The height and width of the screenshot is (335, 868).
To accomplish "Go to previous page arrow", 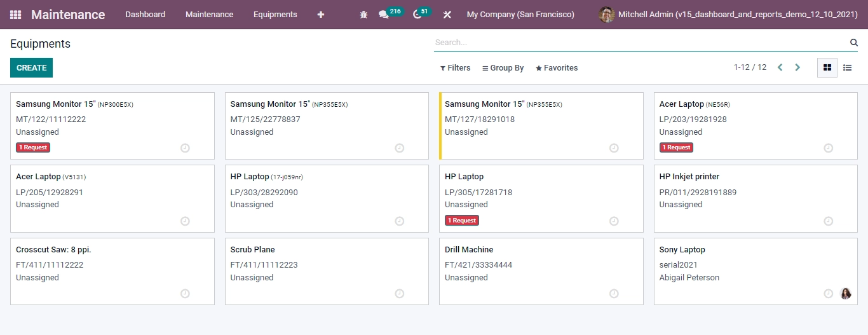I will pos(780,67).
